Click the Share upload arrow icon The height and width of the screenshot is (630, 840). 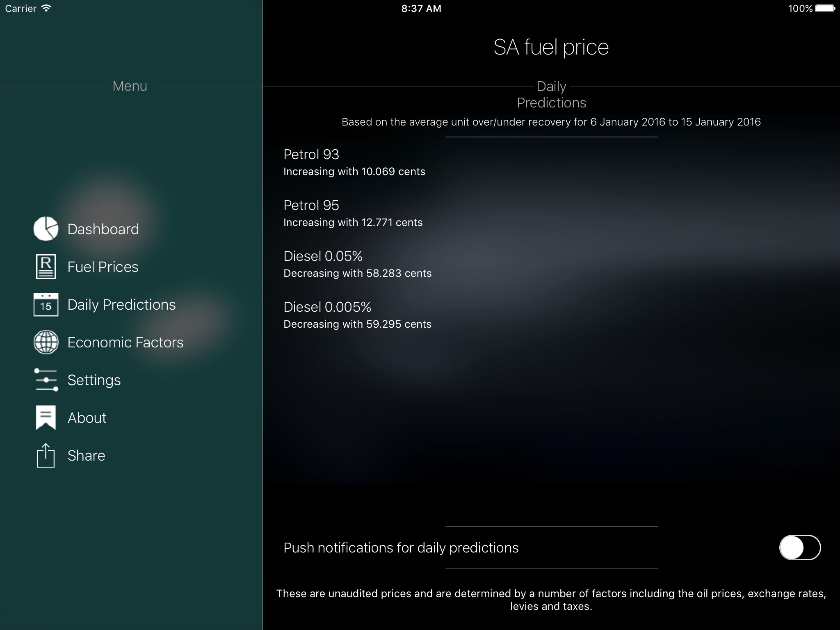point(46,455)
